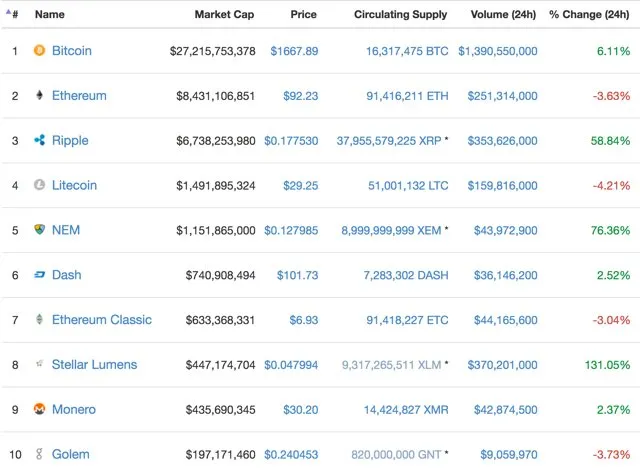Sort table by Market Cap header
Image resolution: width=640 pixels, height=476 pixels.
(224, 14)
